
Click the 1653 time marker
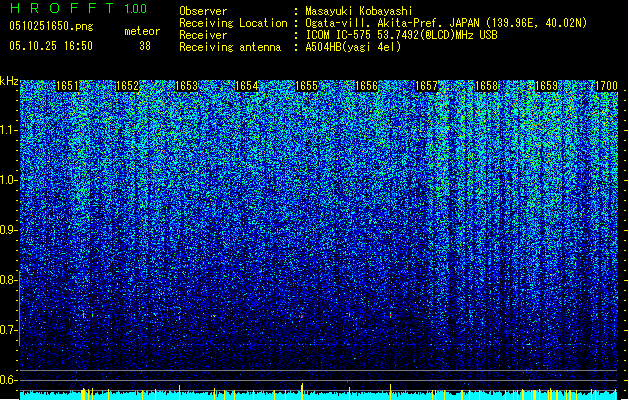(x=187, y=86)
